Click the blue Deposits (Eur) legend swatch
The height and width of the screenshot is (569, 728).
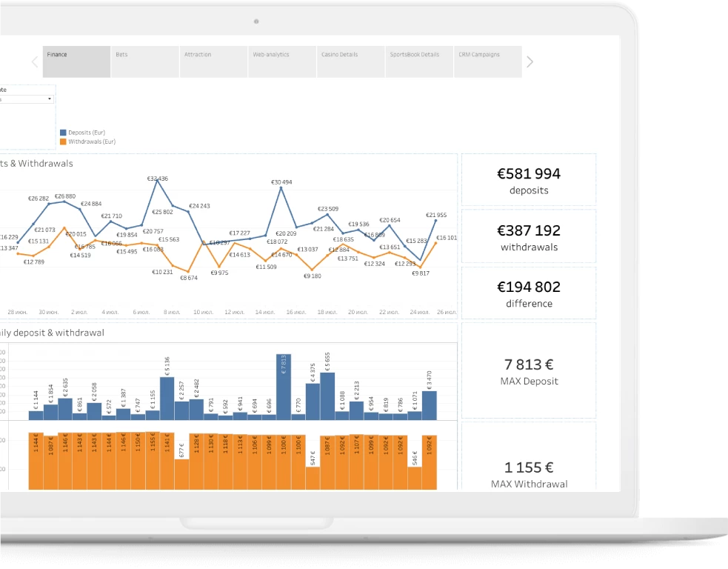[64, 132]
